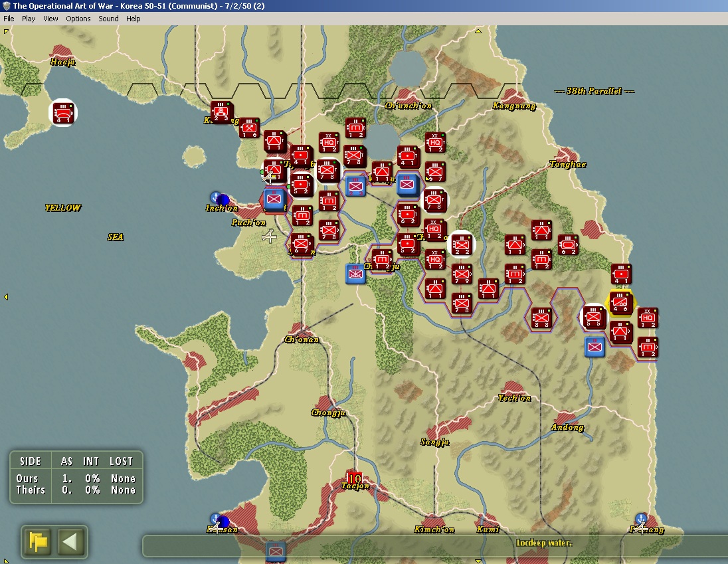Select the infantry unit marked 7 9
The height and width of the screenshot is (564, 728).
click(462, 274)
